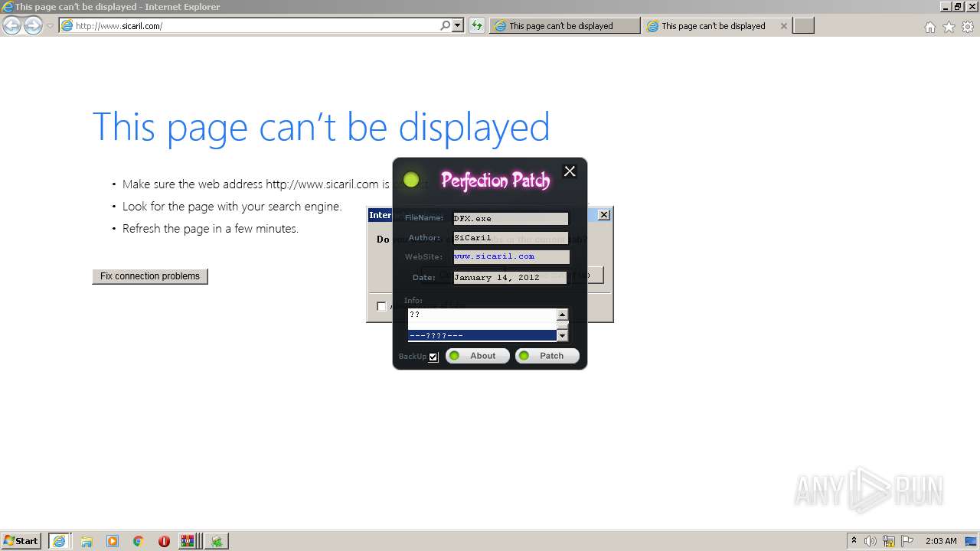This screenshot has height=551, width=980.
Task: Click Internet Explorer taskbar icon
Action: (x=59, y=540)
